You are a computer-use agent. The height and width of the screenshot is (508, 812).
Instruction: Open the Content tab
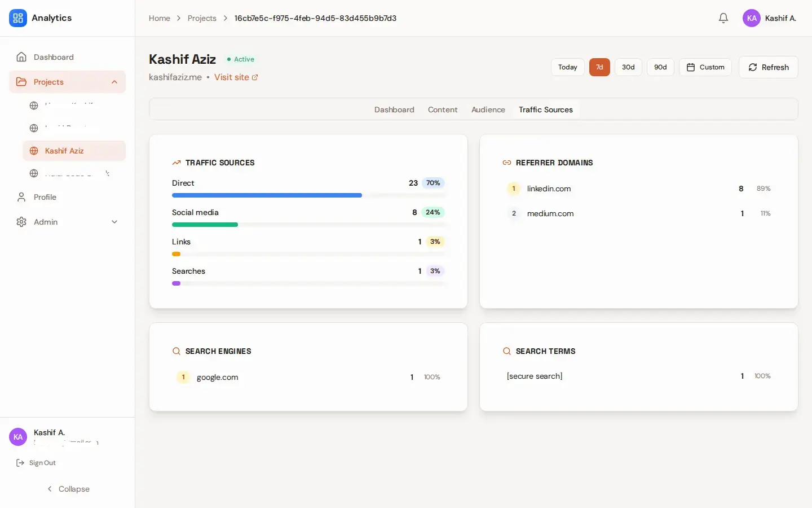pos(443,110)
